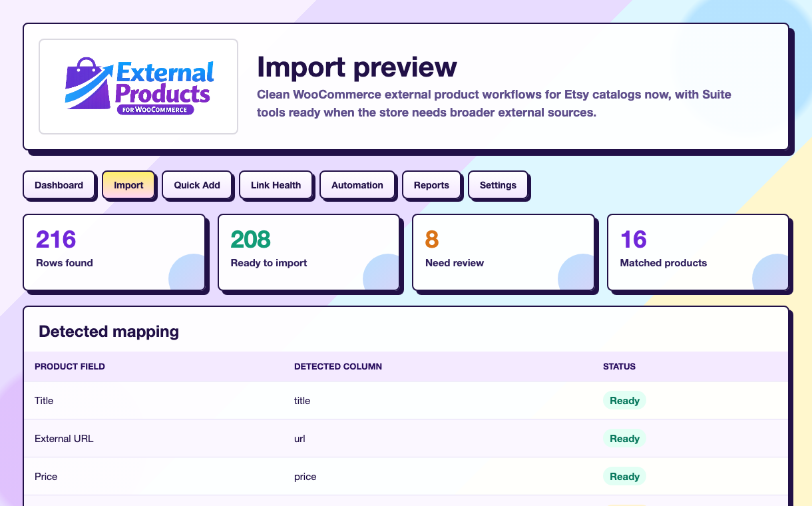Click the detected column value 'title'
The image size is (812, 506).
[302, 401]
